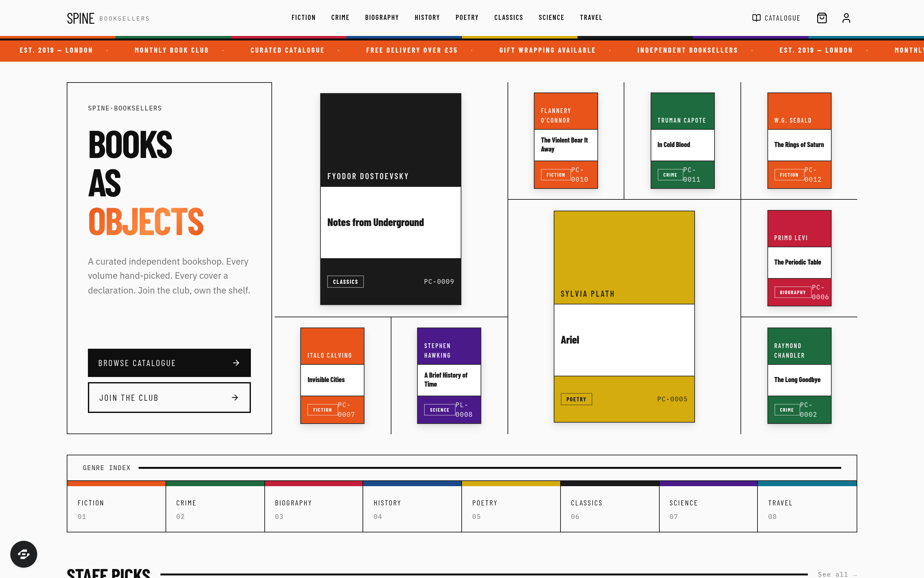Select History 04 in Genre Index

[x=412, y=506]
